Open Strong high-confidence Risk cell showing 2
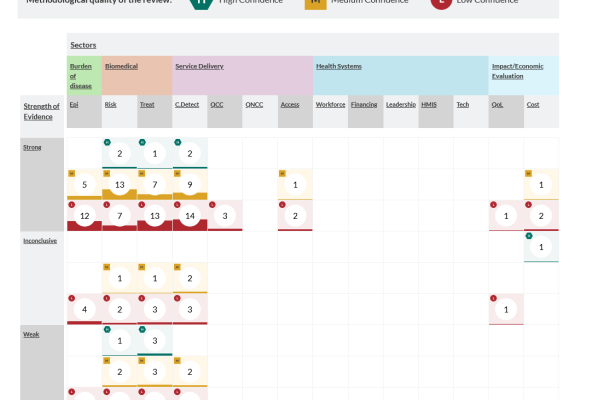The width and height of the screenshot is (610, 400). click(x=119, y=153)
